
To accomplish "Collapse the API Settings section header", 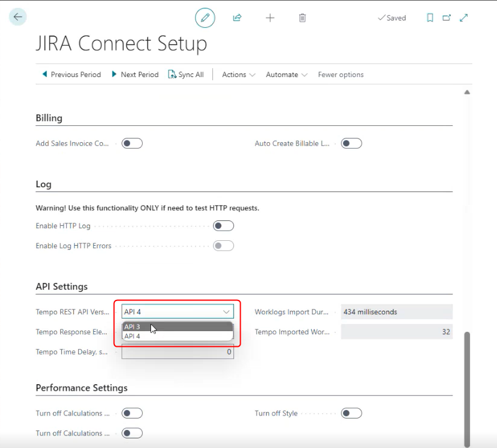I will 62,287.
